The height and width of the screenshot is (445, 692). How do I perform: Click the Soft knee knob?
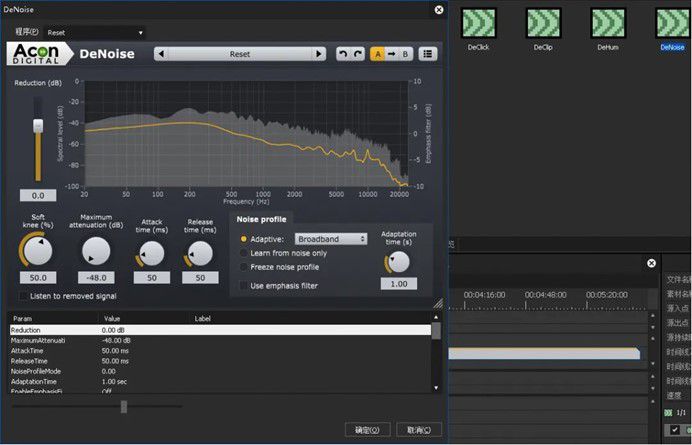point(38,250)
